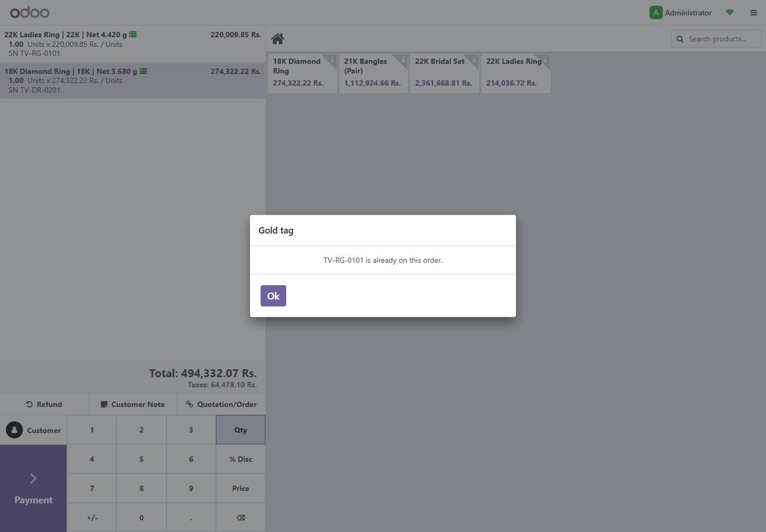Image resolution: width=766 pixels, height=532 pixels.
Task: Show info for 18K Diamond Ring product
Action: pos(332,59)
